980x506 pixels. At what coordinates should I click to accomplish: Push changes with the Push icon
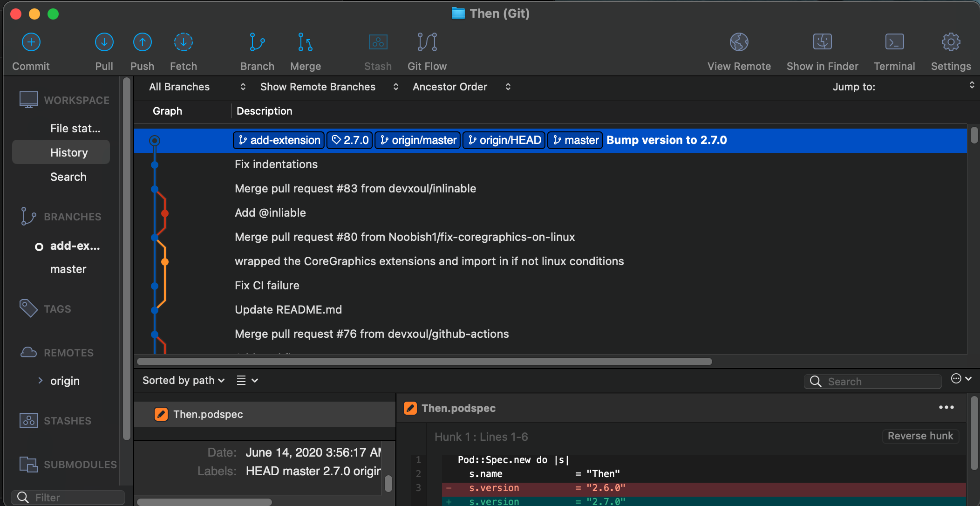pos(142,42)
